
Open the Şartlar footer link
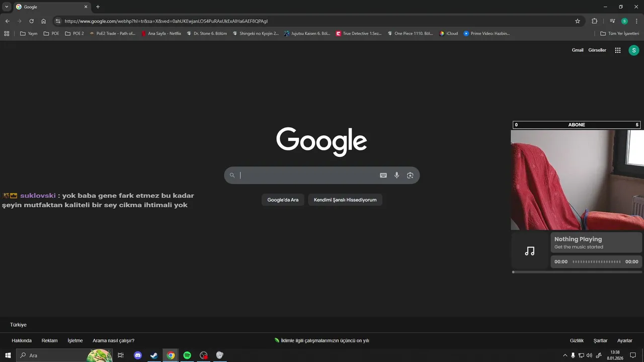[600, 340]
